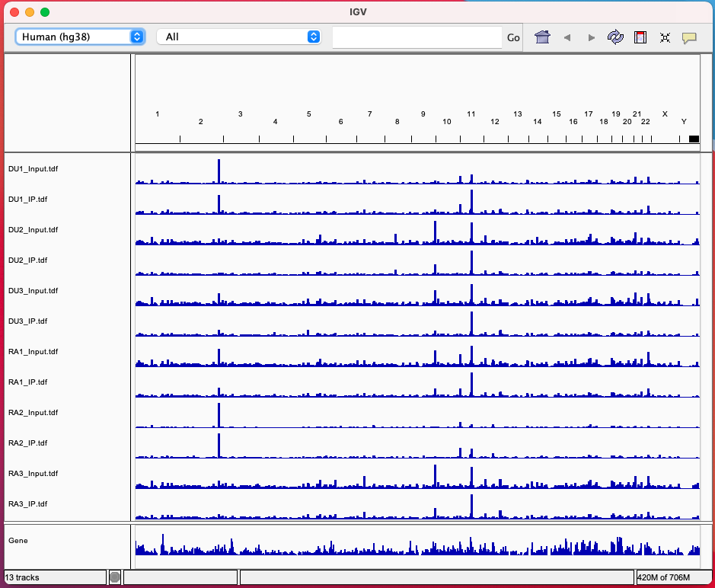Click memory usage indicator 420M of 706M
This screenshot has width=715, height=588.
click(662, 577)
